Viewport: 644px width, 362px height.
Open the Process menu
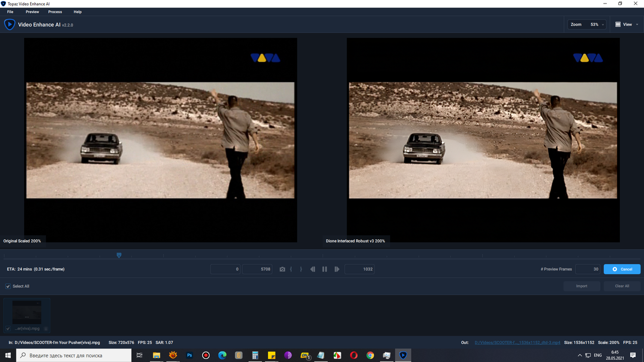pos(55,12)
